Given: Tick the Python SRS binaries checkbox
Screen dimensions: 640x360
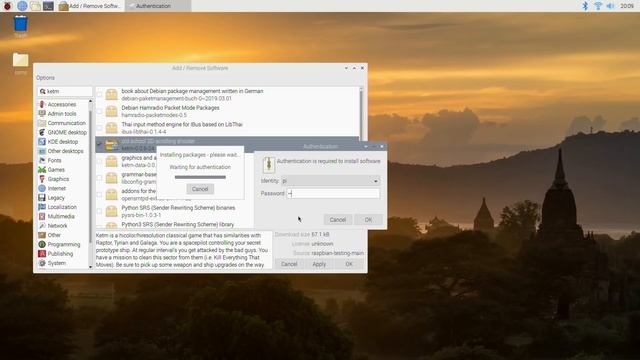Looking at the screenshot, I should [x=99, y=211].
